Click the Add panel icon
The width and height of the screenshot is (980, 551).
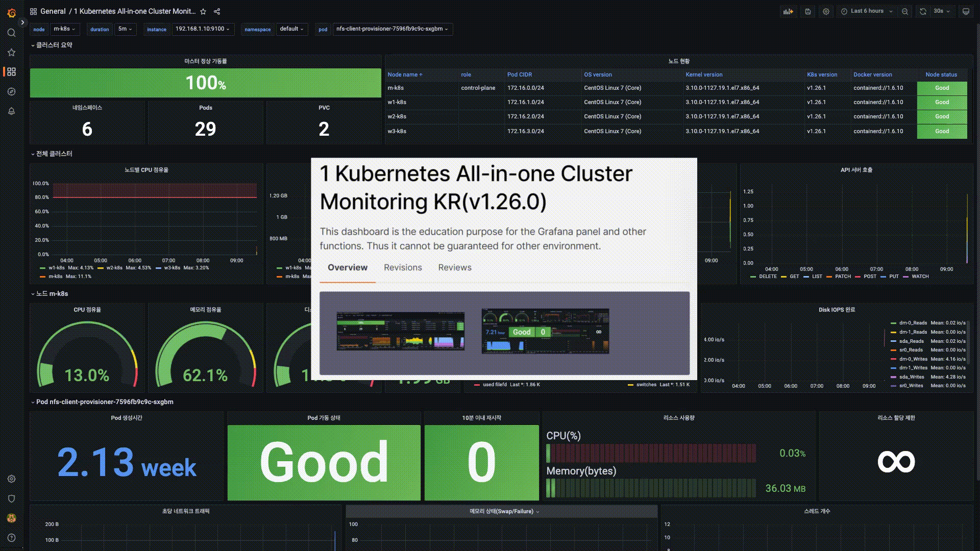(789, 11)
